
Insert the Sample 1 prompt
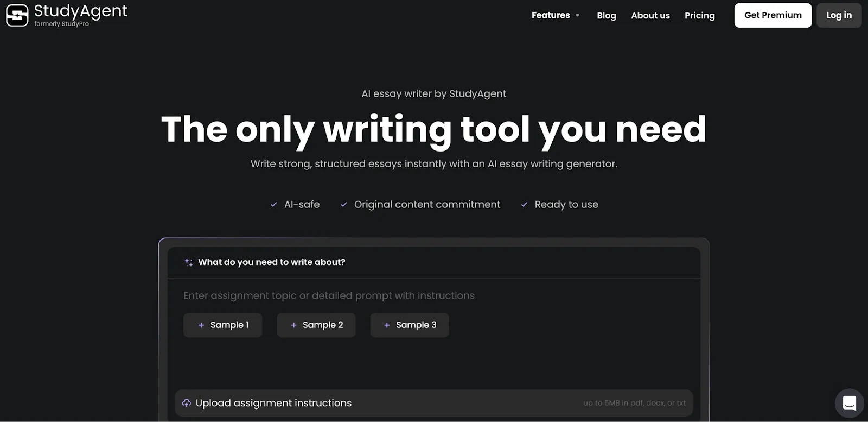click(x=223, y=325)
